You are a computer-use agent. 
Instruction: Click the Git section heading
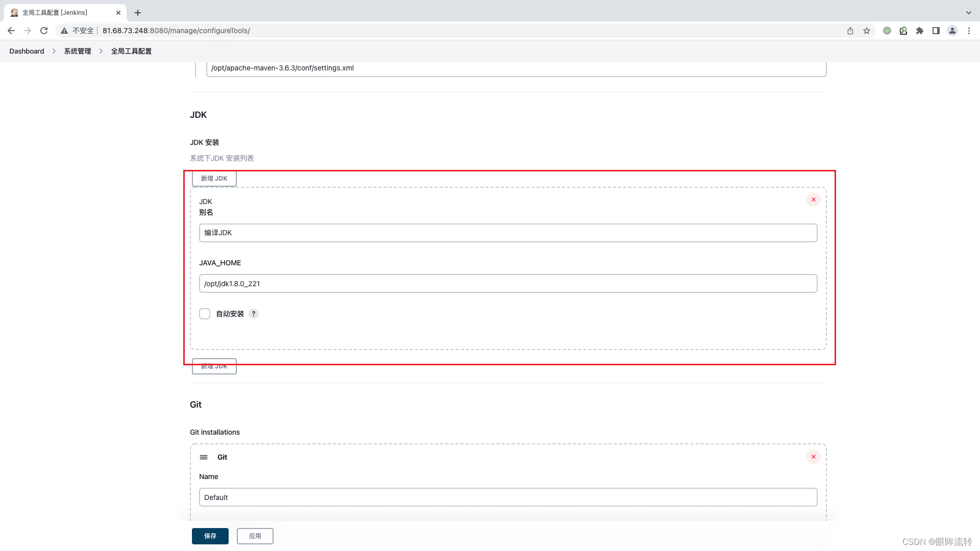click(195, 405)
